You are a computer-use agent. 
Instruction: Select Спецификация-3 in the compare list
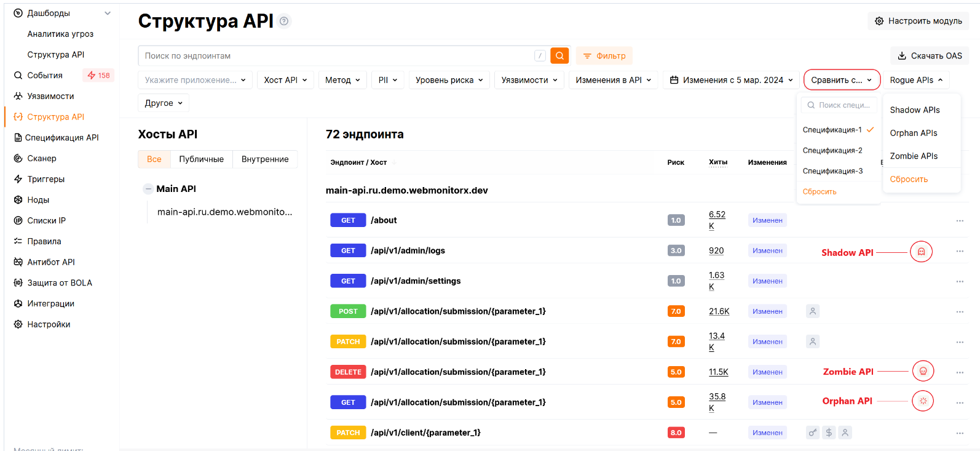click(838, 171)
